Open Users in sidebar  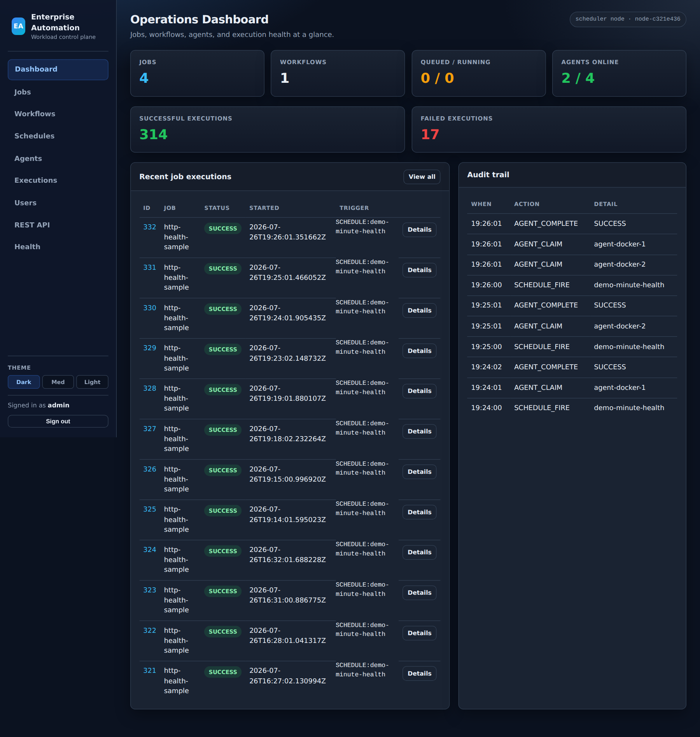click(58, 203)
